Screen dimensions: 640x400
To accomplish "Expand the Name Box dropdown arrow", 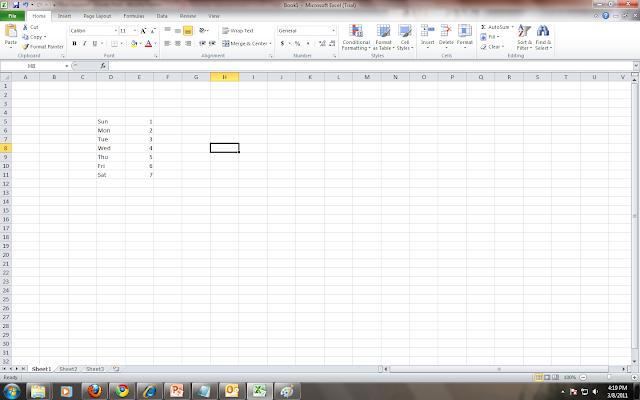I will point(67,66).
